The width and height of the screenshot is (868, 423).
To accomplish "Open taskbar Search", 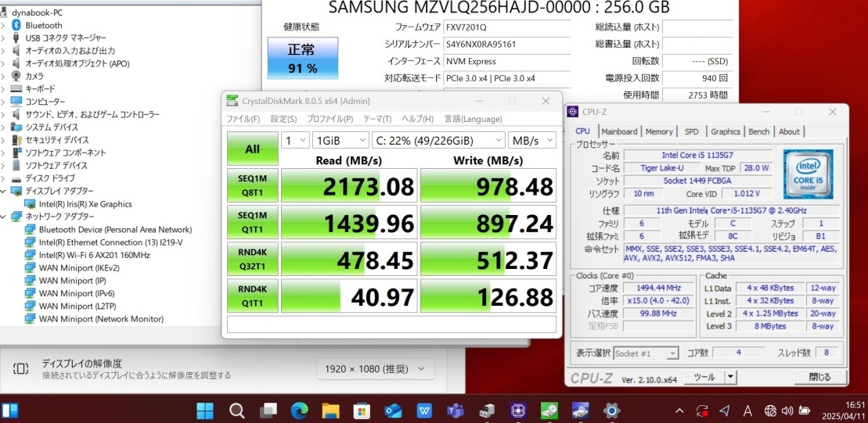I will 237,410.
